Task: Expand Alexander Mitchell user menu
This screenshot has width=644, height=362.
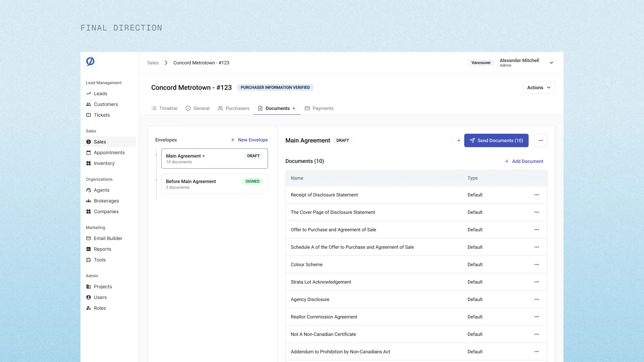Action: 551,63
